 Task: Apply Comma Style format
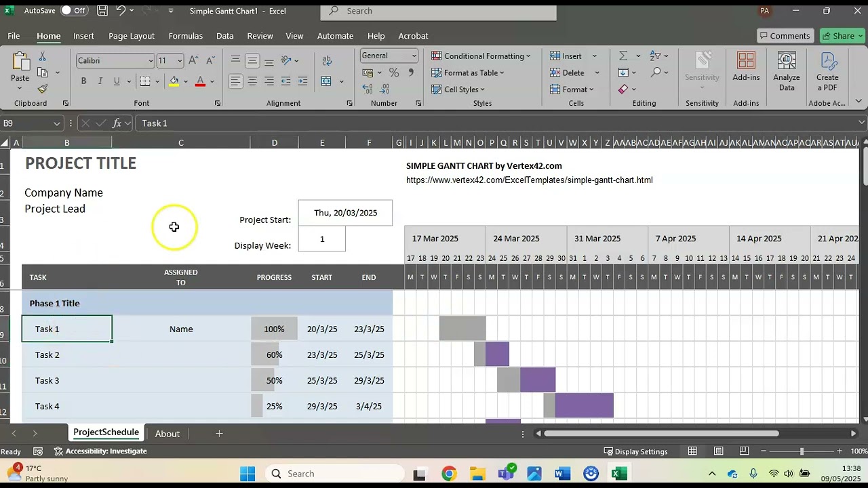(x=410, y=73)
